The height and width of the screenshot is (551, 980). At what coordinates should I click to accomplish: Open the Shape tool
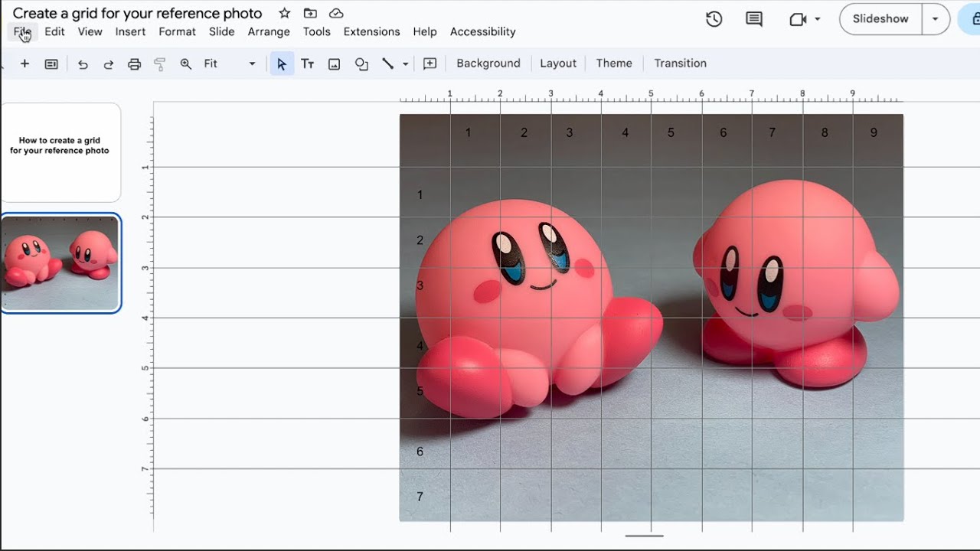point(361,64)
